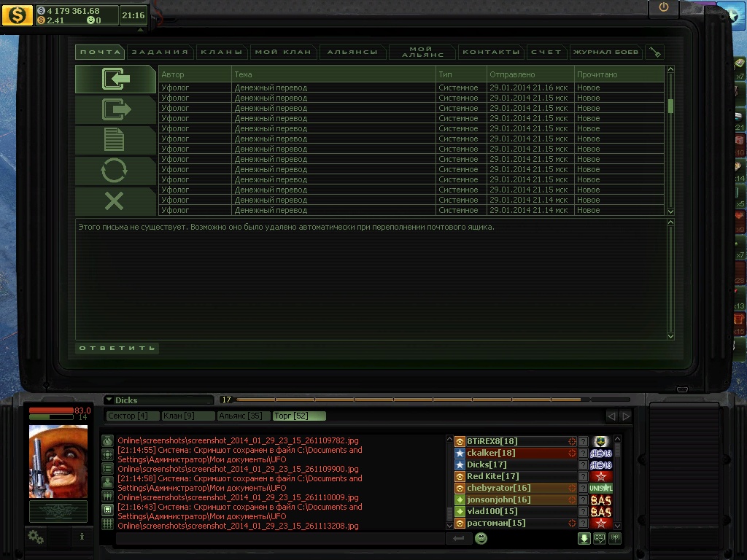Switch to Альянс [35] chat channel
The image size is (747, 560).
click(244, 416)
